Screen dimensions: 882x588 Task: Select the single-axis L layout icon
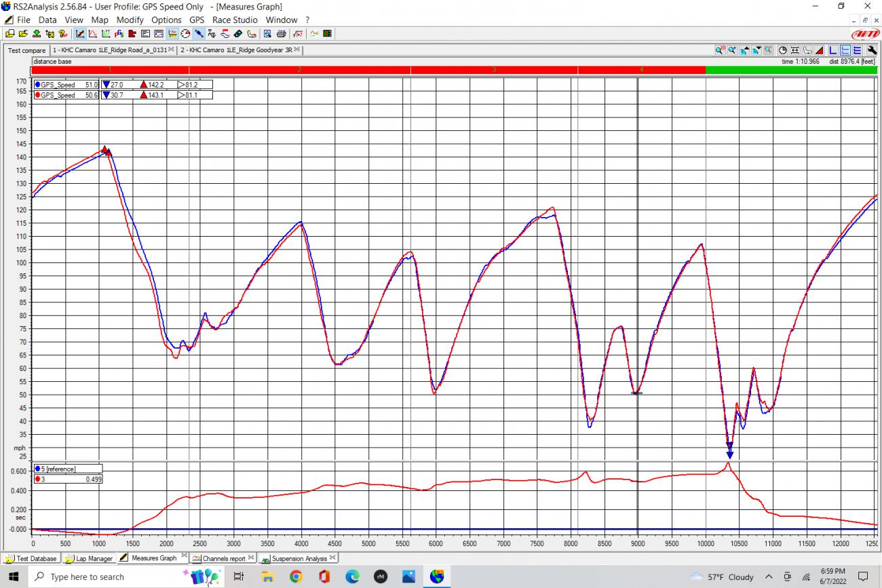[x=833, y=50]
